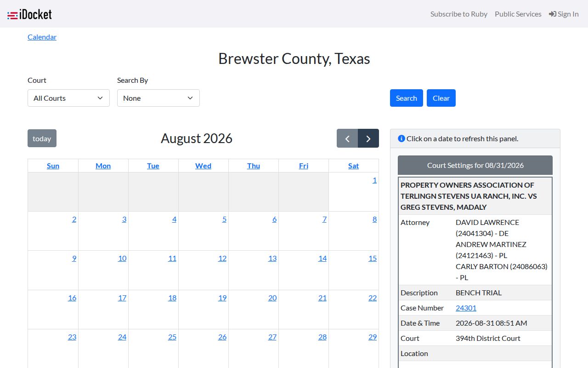Select August 8 on the calendar

click(x=374, y=219)
